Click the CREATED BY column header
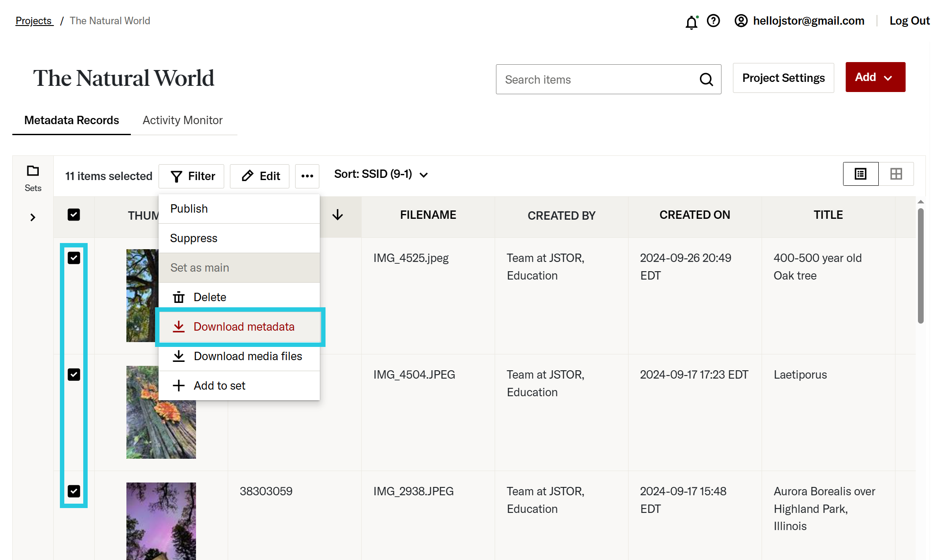Image resolution: width=936 pixels, height=560 pixels. point(561,216)
